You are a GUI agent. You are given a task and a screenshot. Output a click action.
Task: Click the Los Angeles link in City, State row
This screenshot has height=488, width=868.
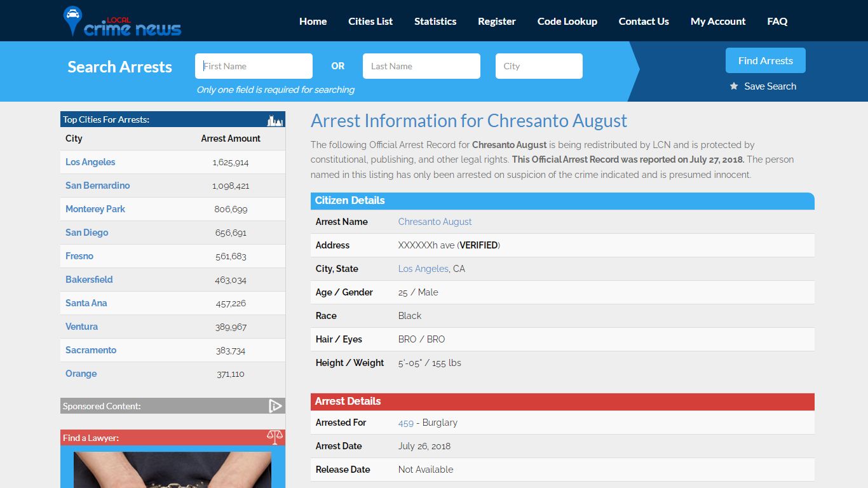[x=423, y=269]
